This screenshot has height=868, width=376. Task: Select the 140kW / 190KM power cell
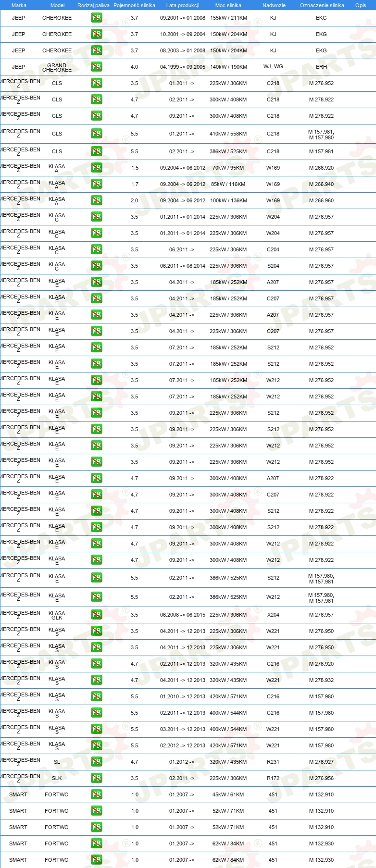click(x=228, y=67)
